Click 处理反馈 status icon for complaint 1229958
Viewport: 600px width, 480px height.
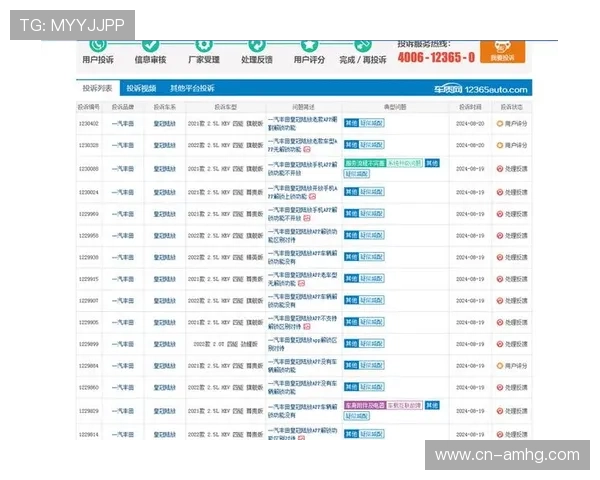click(499, 235)
